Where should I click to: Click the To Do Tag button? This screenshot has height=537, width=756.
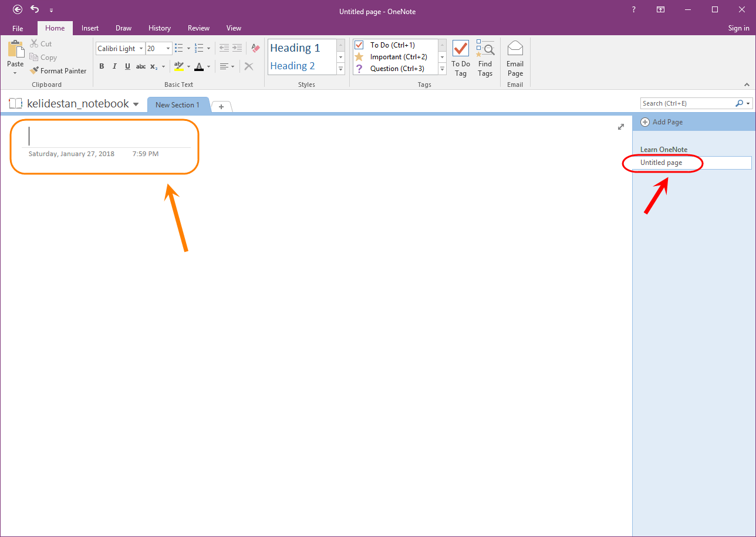pyautogui.click(x=461, y=58)
